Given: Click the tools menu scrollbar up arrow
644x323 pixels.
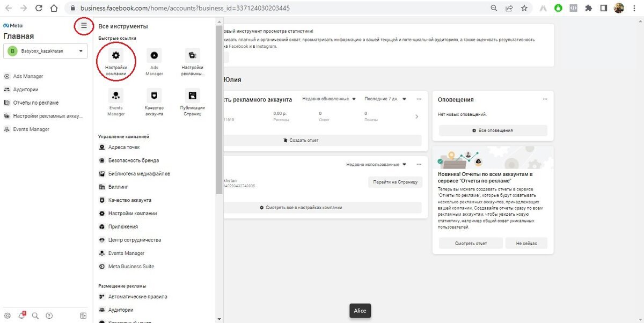Looking at the screenshot, I should point(218,21).
